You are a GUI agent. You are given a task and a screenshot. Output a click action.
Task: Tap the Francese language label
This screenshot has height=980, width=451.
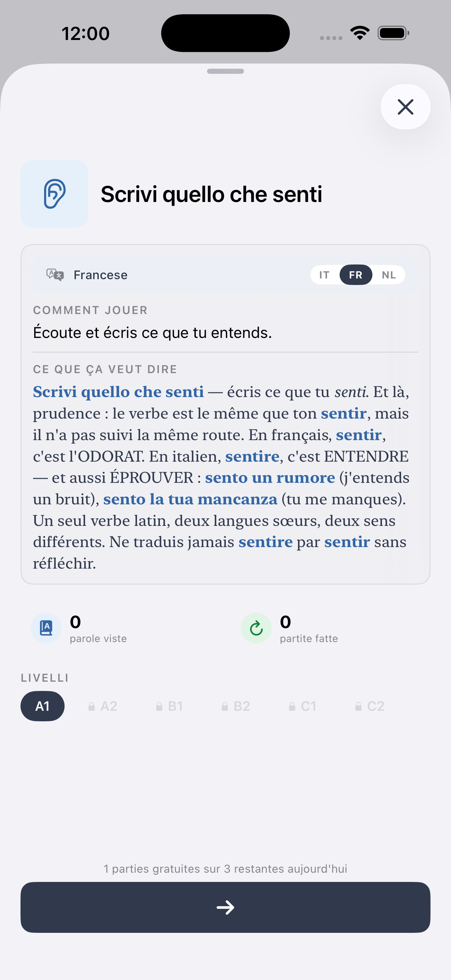(x=100, y=275)
